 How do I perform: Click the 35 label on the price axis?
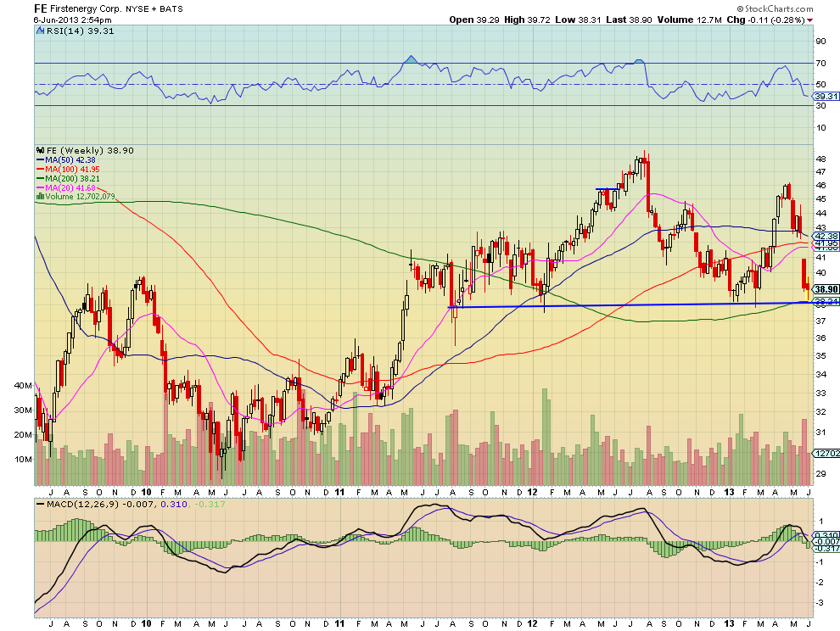coord(822,355)
